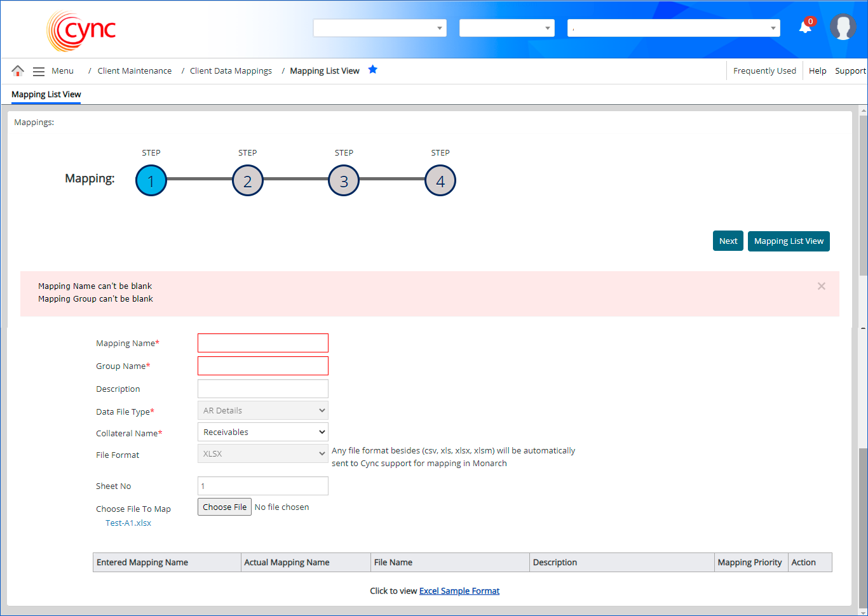Image resolution: width=868 pixels, height=616 pixels.
Task: Open Client Maintenance breadcrumb
Action: pyautogui.click(x=134, y=71)
